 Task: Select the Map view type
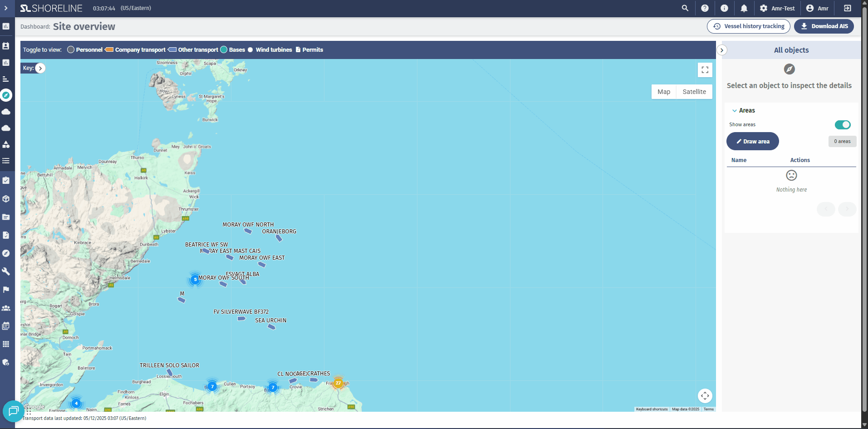[x=663, y=92]
